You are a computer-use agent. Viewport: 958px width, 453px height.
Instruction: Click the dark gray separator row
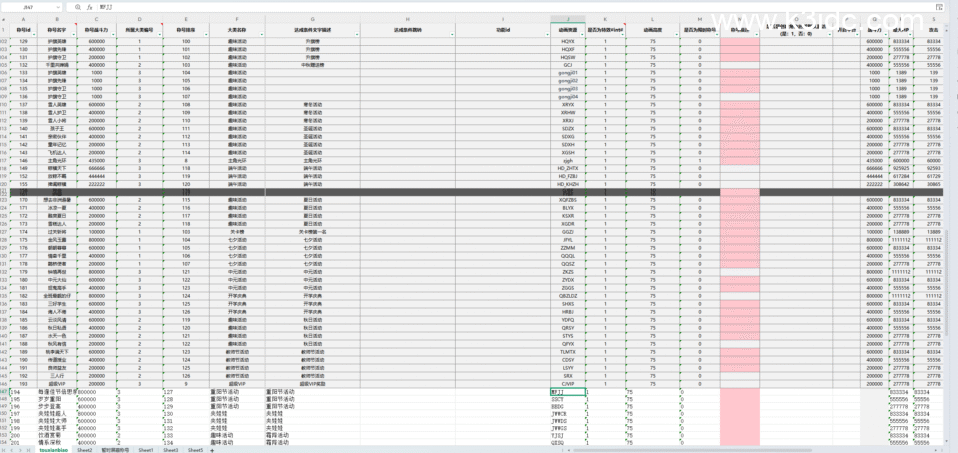coord(400,192)
